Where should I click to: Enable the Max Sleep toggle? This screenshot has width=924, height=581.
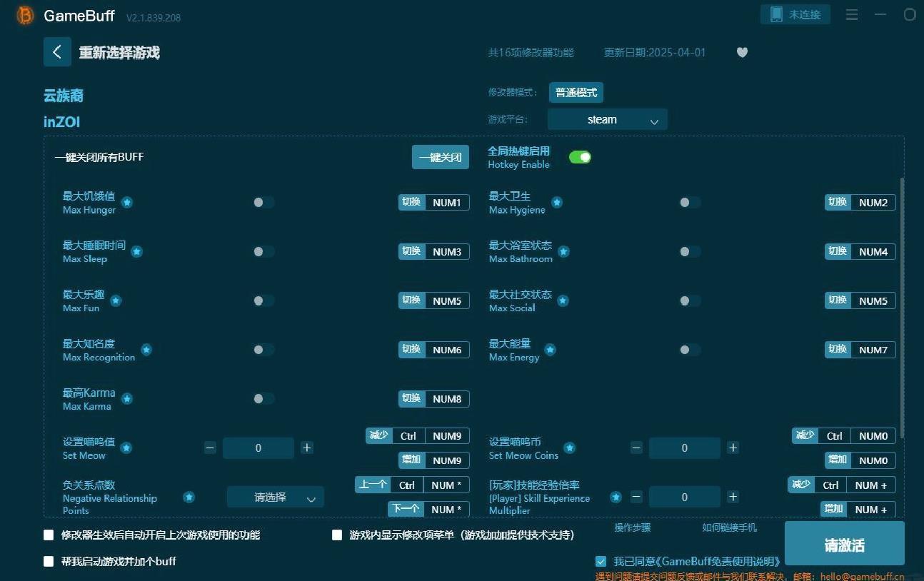click(263, 252)
